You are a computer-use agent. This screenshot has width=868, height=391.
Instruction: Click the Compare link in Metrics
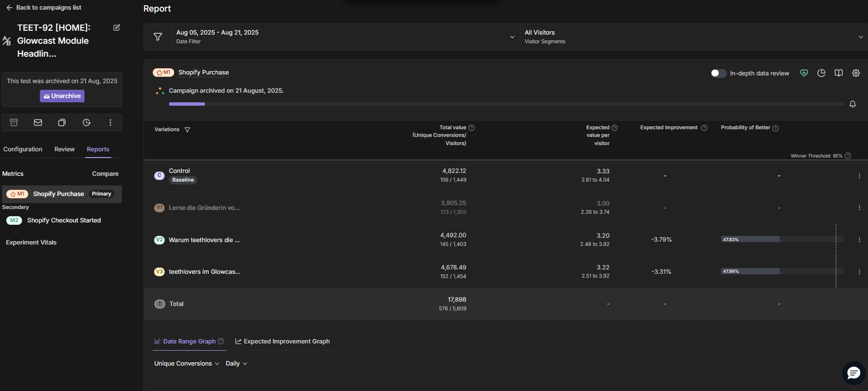pos(105,174)
